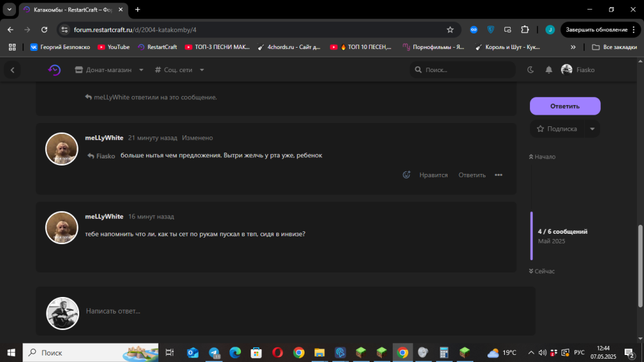Image resolution: width=644 pixels, height=362 pixels.
Task: Open the RestartCraft bookmark
Action: [x=157, y=47]
